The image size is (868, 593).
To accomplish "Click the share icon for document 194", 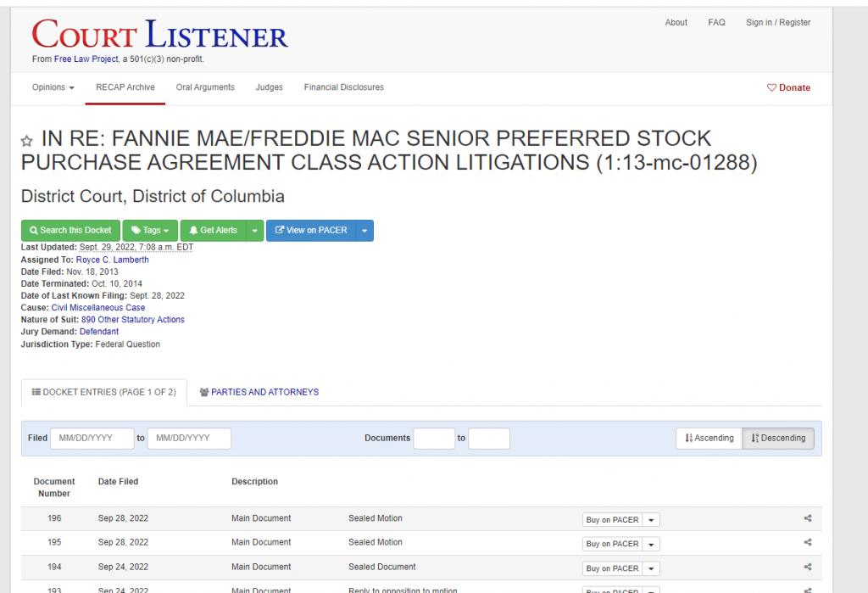I will point(808,567).
